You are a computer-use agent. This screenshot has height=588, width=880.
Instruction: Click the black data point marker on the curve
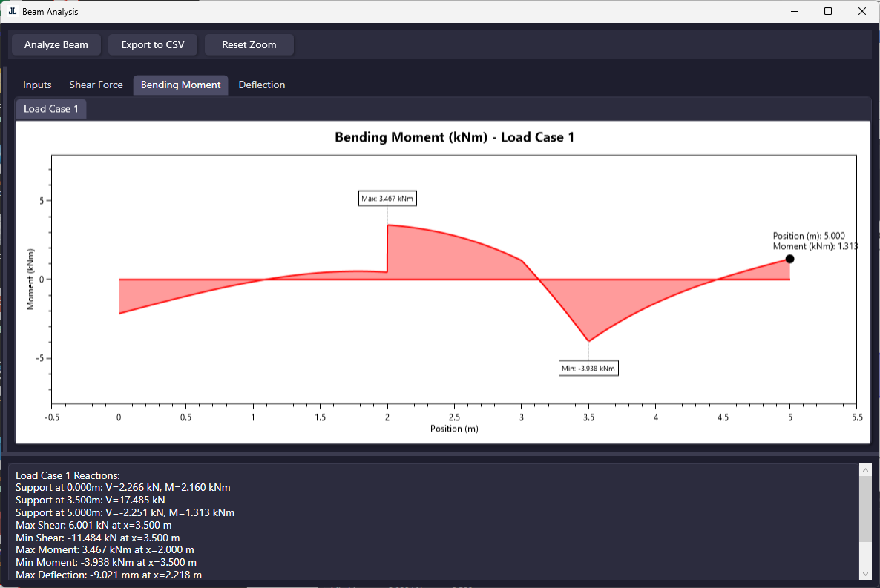coord(789,259)
